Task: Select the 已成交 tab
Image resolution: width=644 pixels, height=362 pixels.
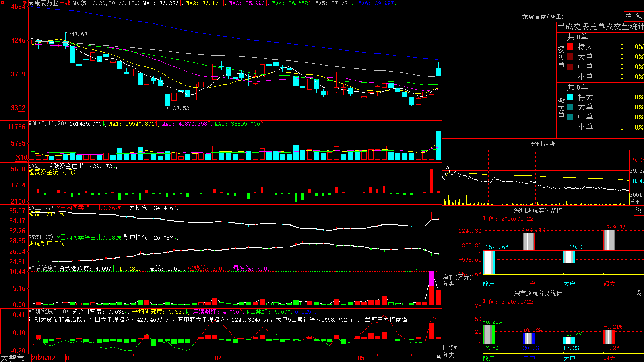Action: pos(570,27)
